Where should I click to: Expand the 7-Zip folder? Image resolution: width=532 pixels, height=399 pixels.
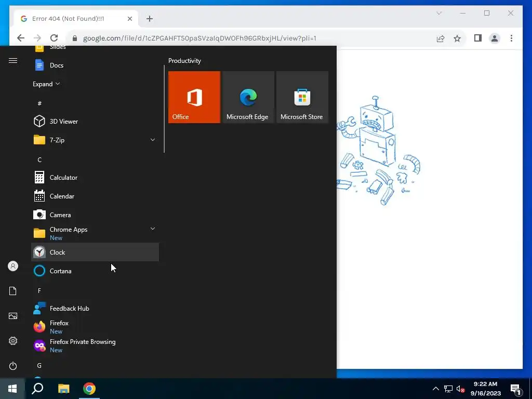tap(153, 140)
